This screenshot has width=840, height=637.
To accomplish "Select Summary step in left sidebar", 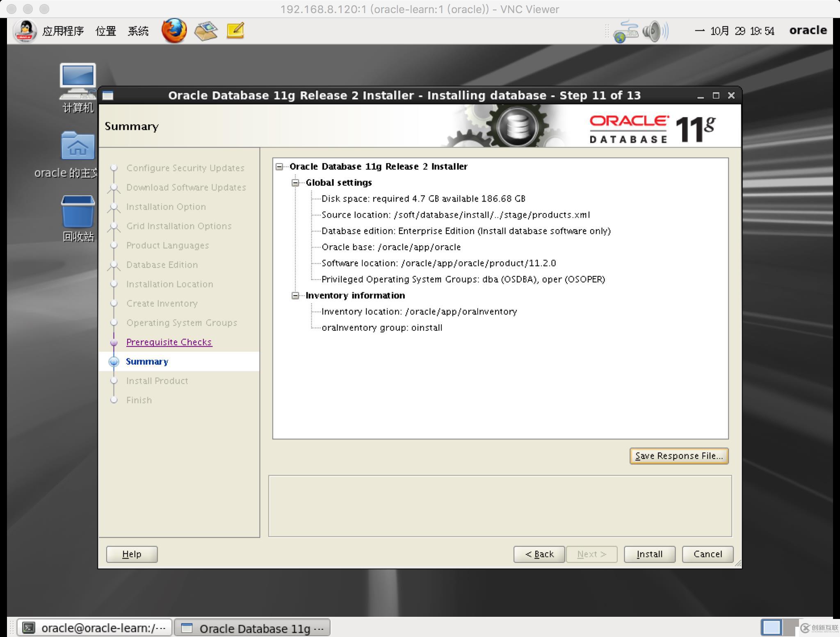I will point(146,361).
